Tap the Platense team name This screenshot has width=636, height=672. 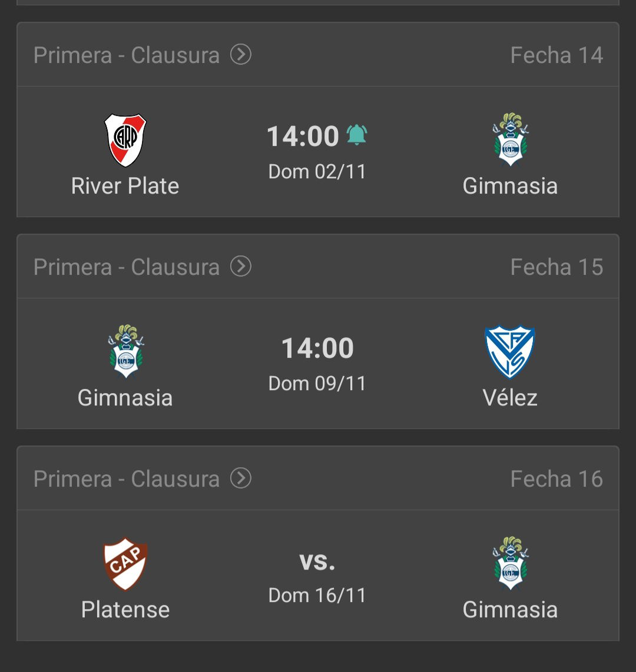pyautogui.click(x=125, y=610)
